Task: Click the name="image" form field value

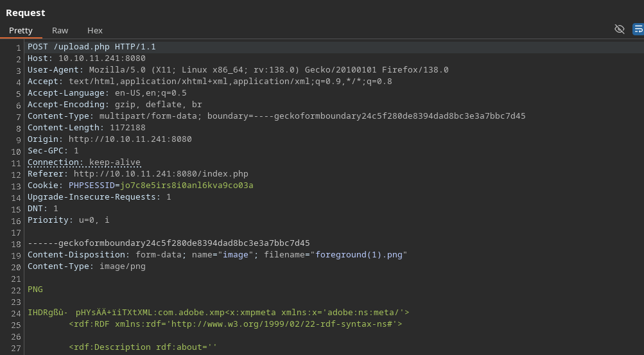Action: (x=236, y=254)
